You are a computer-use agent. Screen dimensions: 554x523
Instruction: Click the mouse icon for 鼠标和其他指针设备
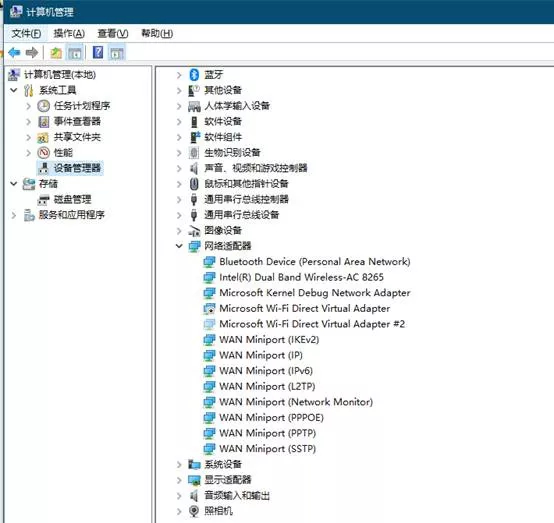[194, 184]
